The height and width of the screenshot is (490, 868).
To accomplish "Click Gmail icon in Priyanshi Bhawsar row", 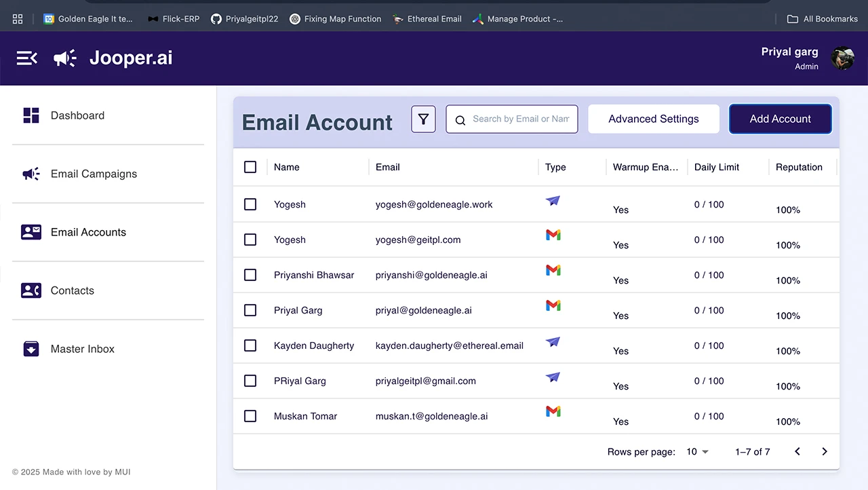I will (x=553, y=270).
